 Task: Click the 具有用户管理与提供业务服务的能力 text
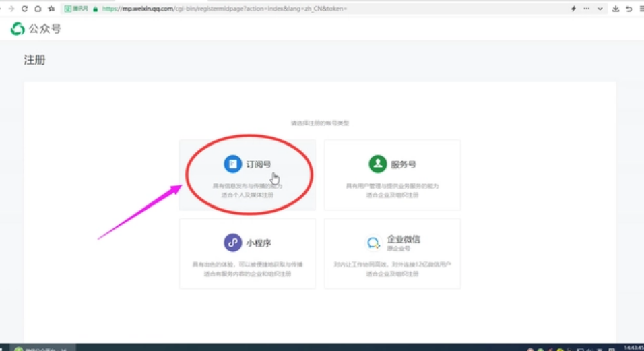pos(392,186)
